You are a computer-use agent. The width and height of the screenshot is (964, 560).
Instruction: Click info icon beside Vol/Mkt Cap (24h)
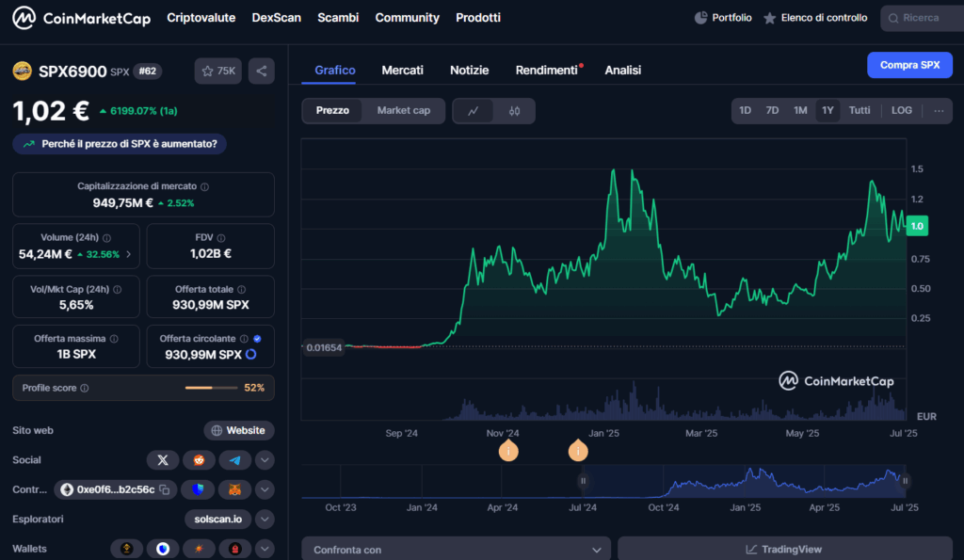pos(118,290)
